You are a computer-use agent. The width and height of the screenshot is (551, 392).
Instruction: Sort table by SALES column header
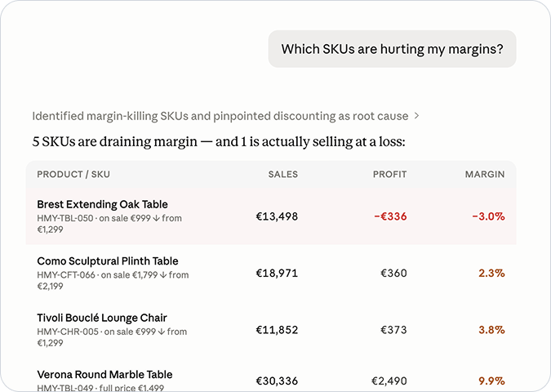[x=283, y=175]
